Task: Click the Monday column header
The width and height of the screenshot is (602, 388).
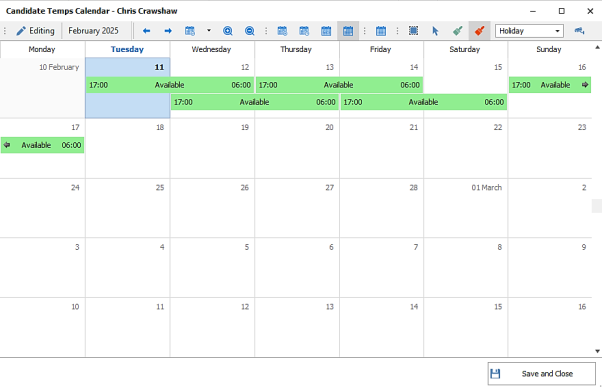Action: 42,49
